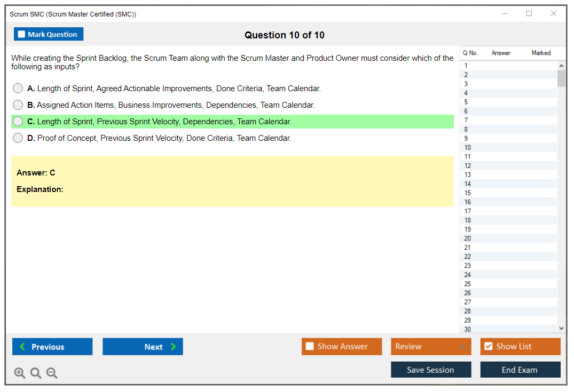574x392 pixels.
Task: Advance with the Next button
Action: point(143,347)
